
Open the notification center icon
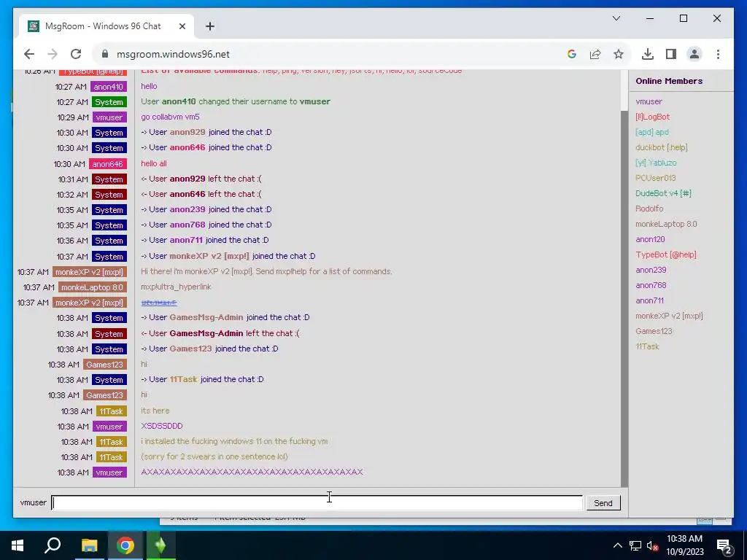724,546
